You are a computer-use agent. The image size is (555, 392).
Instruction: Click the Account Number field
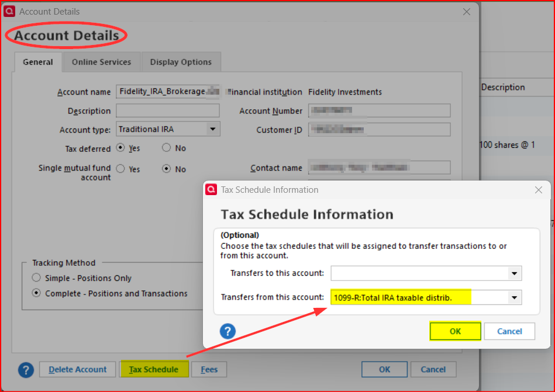tap(380, 110)
